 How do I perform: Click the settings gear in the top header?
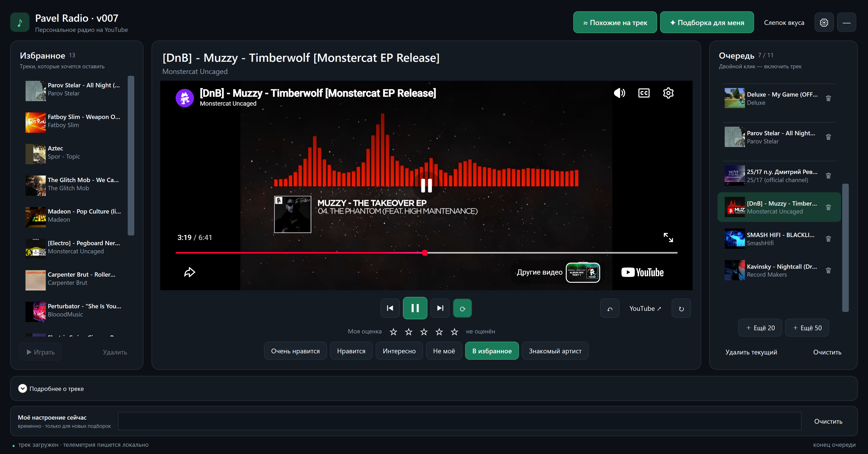824,23
